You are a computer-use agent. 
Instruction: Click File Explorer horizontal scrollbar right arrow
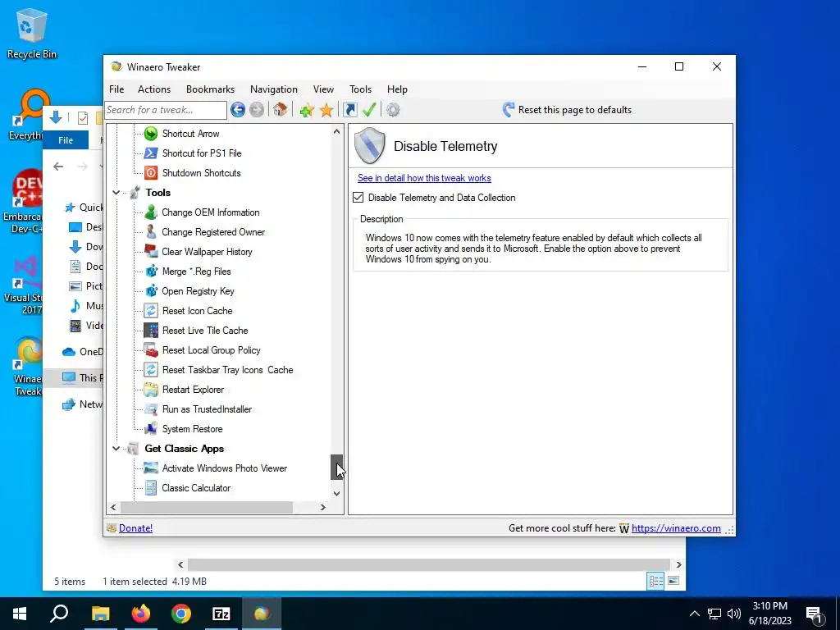click(678, 564)
